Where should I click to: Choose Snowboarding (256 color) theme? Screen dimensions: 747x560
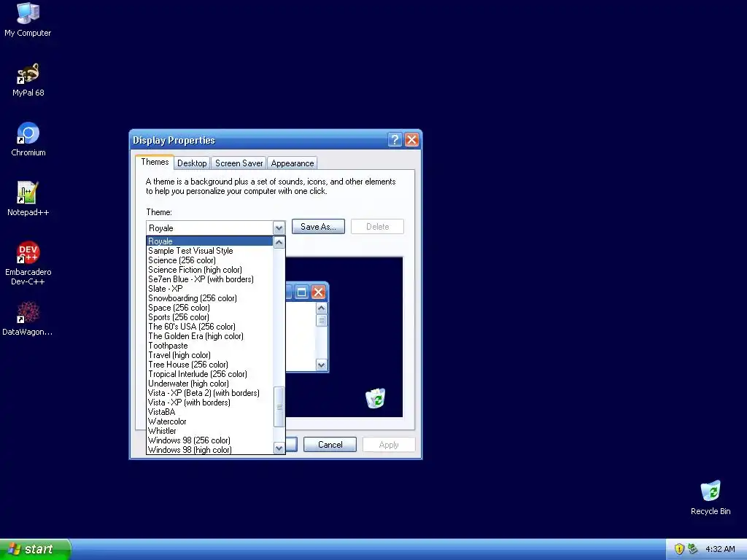coord(209,298)
